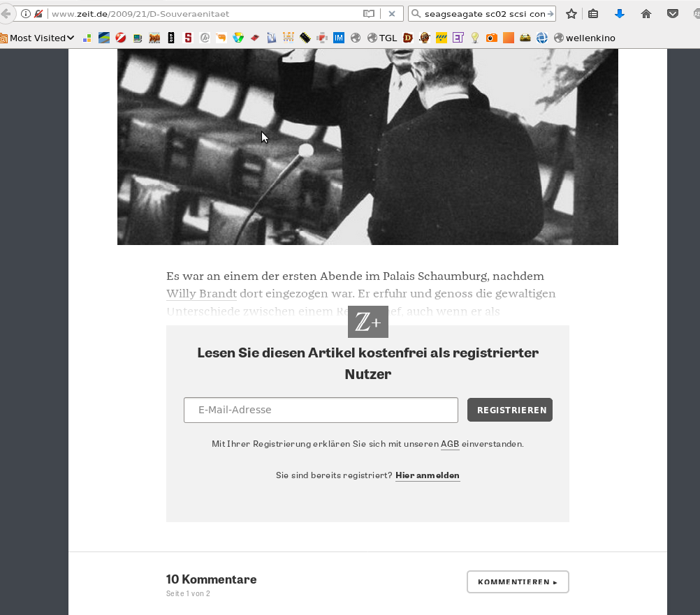Toggle Reader View book icon
700x615 pixels.
click(x=369, y=14)
